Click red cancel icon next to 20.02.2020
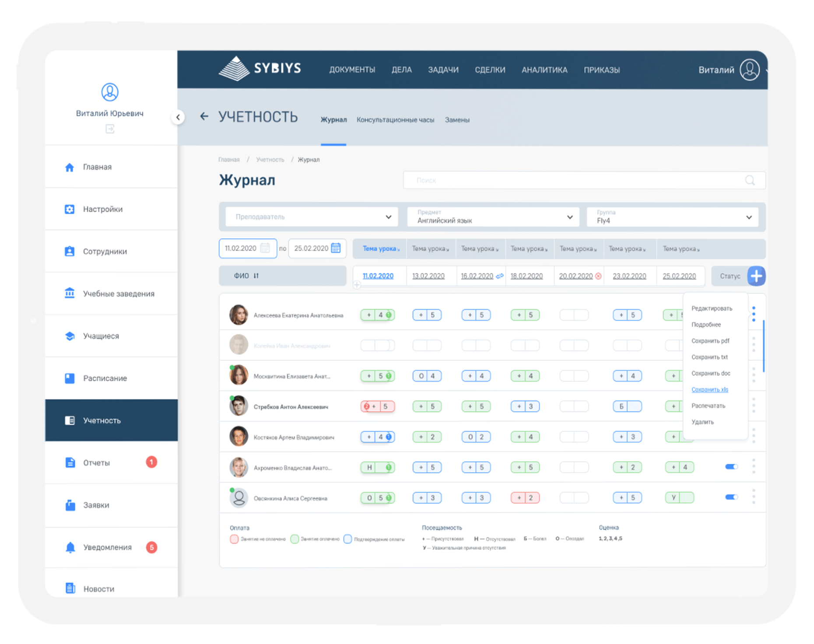This screenshot has height=644, width=814. pyautogui.click(x=598, y=276)
